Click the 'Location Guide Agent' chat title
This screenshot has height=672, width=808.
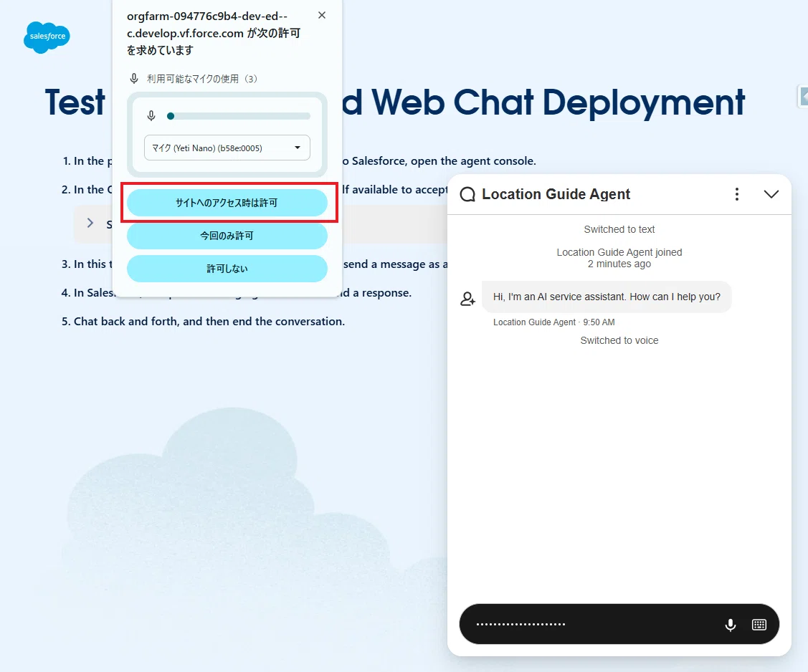coord(556,194)
